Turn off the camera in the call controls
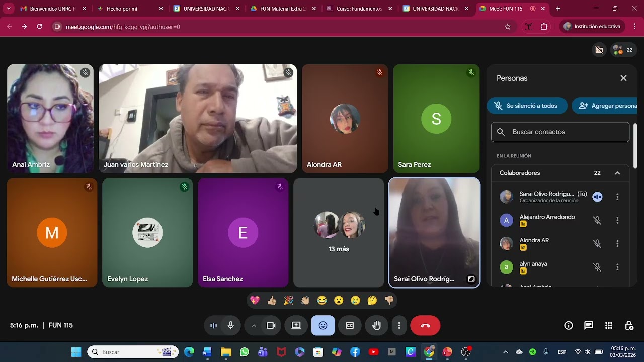The width and height of the screenshot is (644, 362). coord(271,325)
